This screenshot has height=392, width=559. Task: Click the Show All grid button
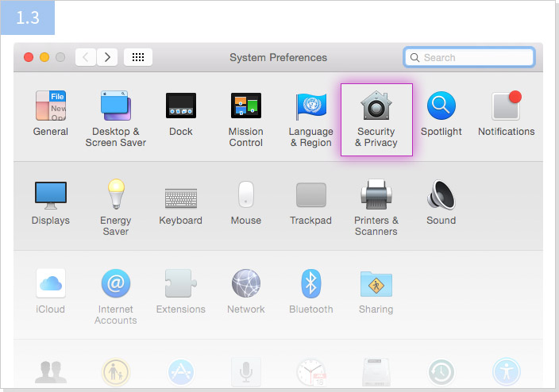click(x=137, y=57)
